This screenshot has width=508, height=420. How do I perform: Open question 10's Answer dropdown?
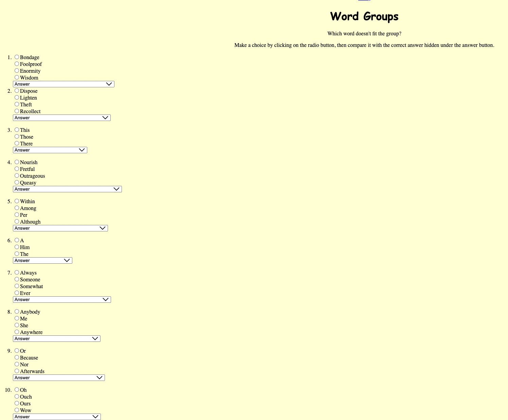click(56, 416)
